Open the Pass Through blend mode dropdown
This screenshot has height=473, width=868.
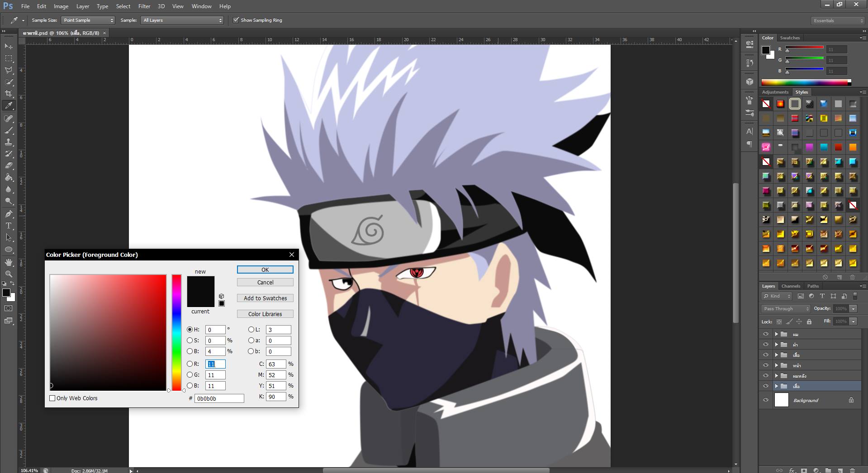(x=786, y=309)
